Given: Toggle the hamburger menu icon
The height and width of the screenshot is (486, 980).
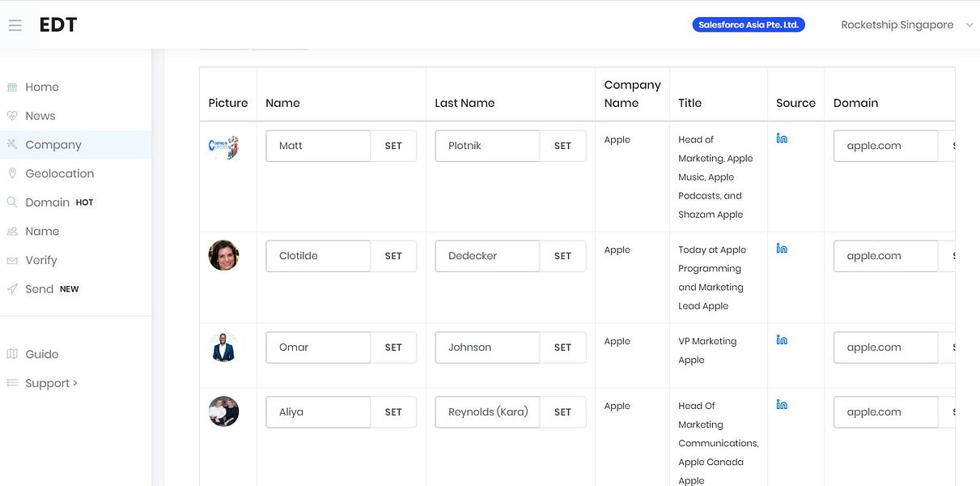Looking at the screenshot, I should [x=15, y=25].
